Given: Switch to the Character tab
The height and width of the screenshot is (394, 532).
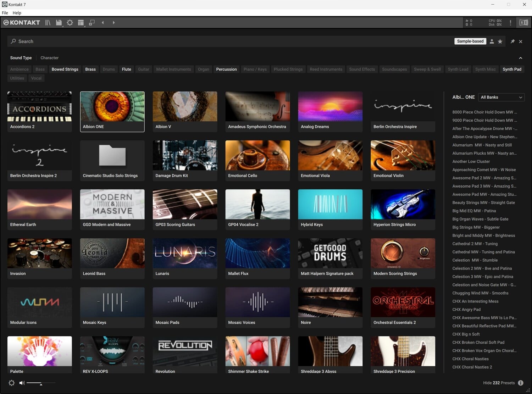Looking at the screenshot, I should pos(49,58).
